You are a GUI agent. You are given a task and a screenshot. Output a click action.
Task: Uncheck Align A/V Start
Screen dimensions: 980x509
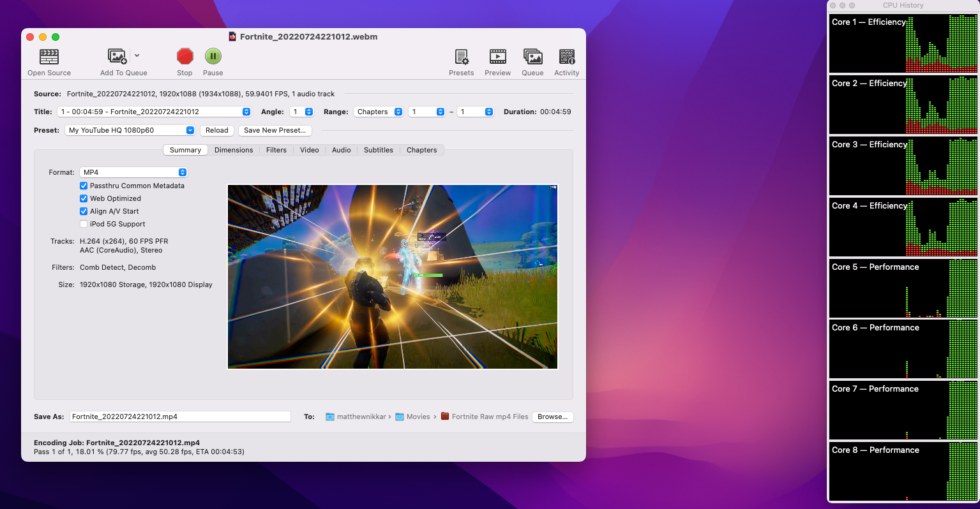tap(84, 211)
